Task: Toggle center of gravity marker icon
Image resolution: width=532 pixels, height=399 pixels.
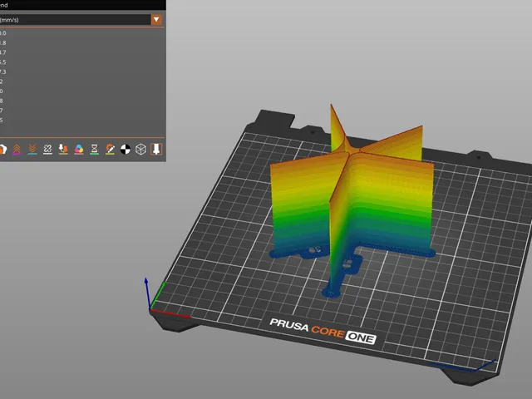Action: tap(126, 150)
